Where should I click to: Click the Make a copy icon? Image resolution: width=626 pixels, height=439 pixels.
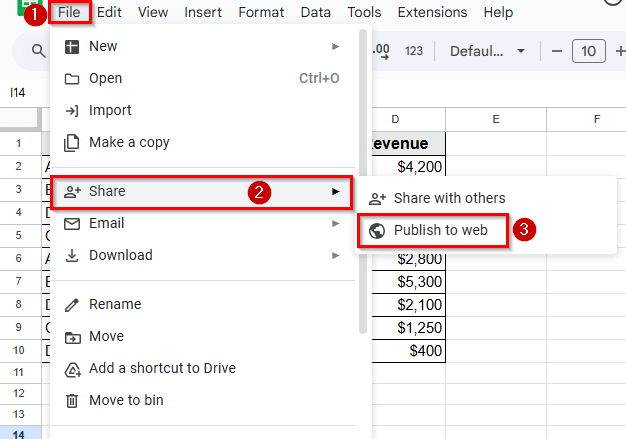[72, 143]
